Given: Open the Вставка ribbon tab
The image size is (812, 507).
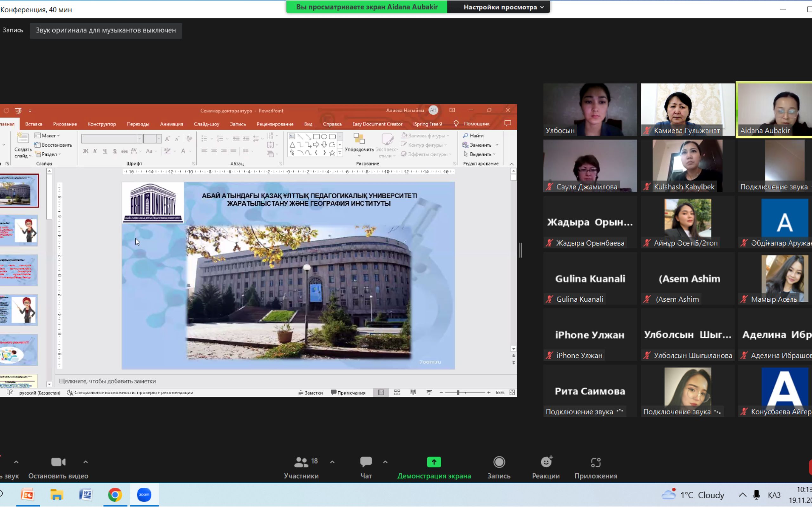Looking at the screenshot, I should click(34, 124).
